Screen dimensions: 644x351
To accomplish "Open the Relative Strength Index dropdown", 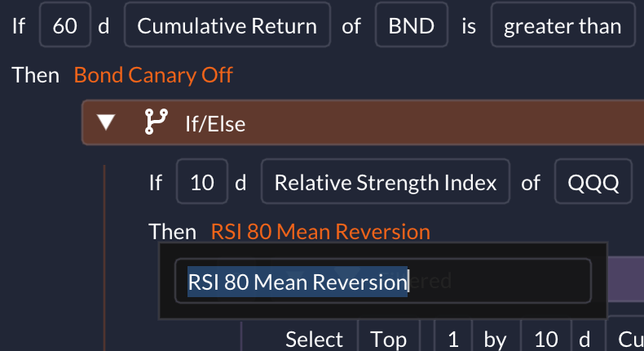I will 386,181.
